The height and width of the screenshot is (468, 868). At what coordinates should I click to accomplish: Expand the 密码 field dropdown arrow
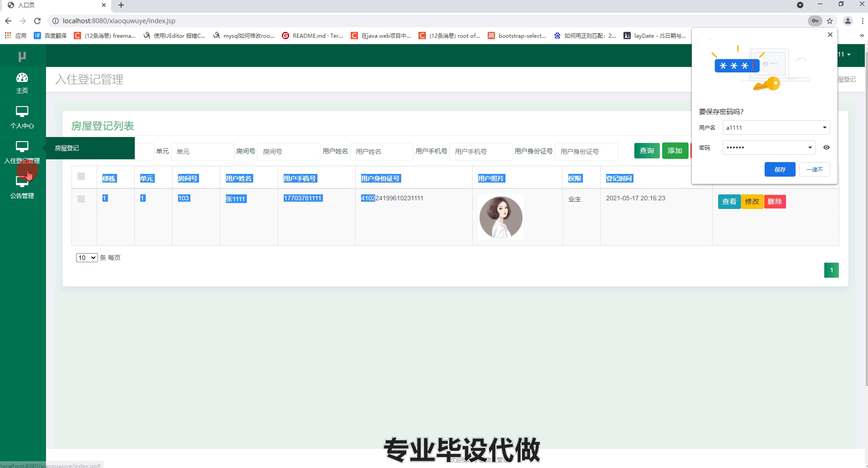810,148
